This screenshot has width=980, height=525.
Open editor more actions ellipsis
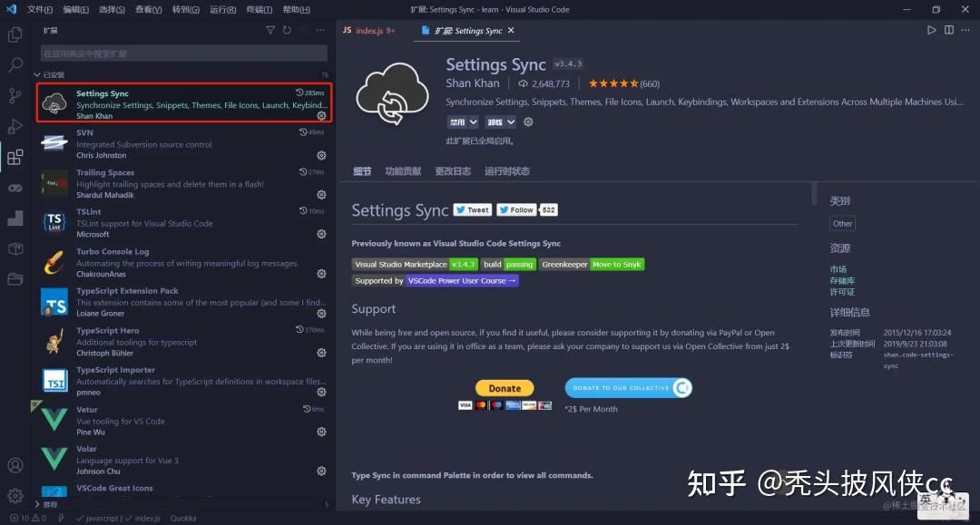[x=965, y=30]
